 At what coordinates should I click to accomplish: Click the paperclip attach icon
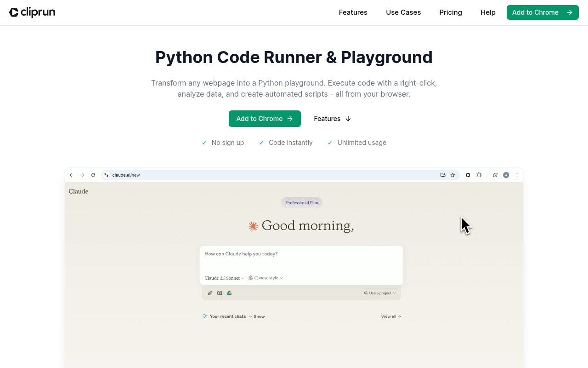(x=210, y=293)
